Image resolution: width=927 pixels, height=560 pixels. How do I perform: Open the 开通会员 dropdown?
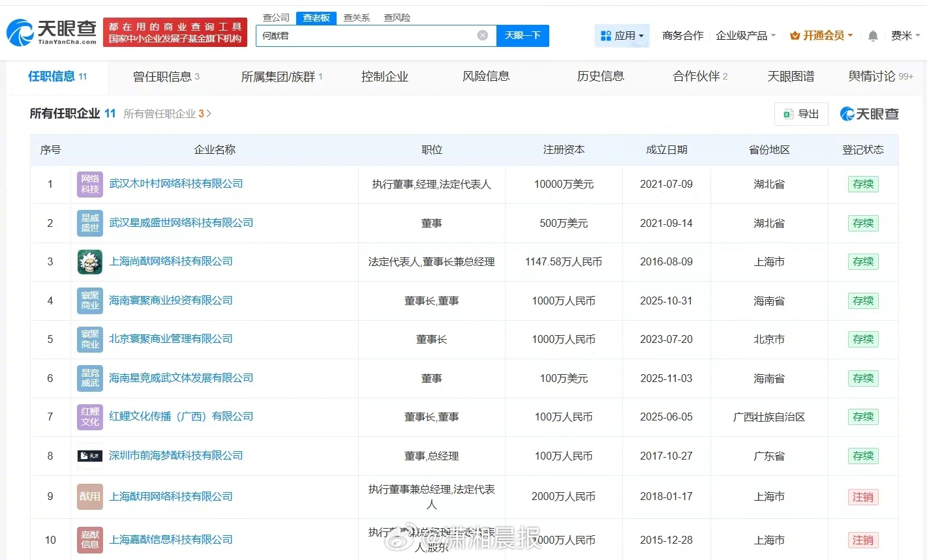pyautogui.click(x=821, y=36)
